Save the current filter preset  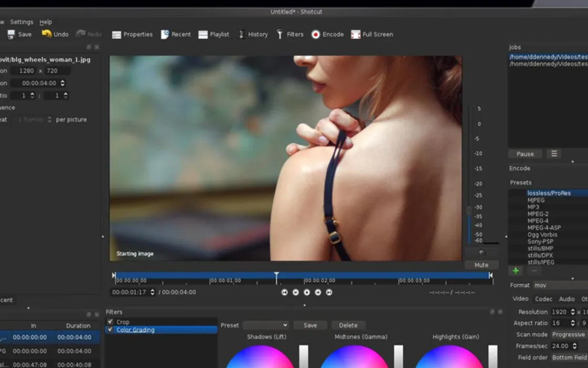310,325
